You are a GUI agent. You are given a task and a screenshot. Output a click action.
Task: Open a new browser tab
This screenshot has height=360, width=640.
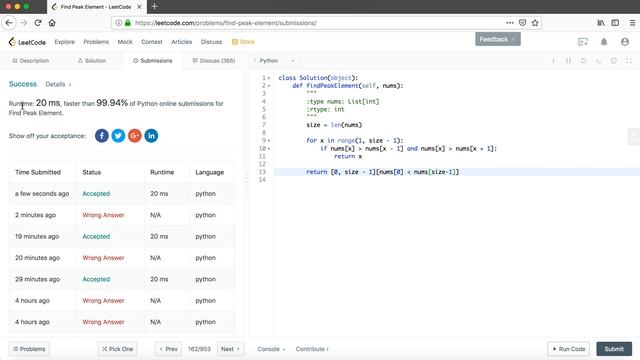coord(154,7)
